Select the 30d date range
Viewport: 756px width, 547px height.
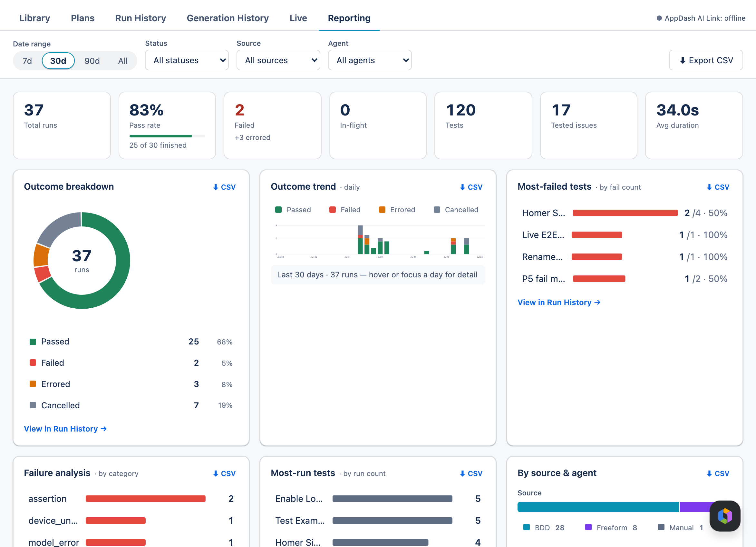click(58, 61)
